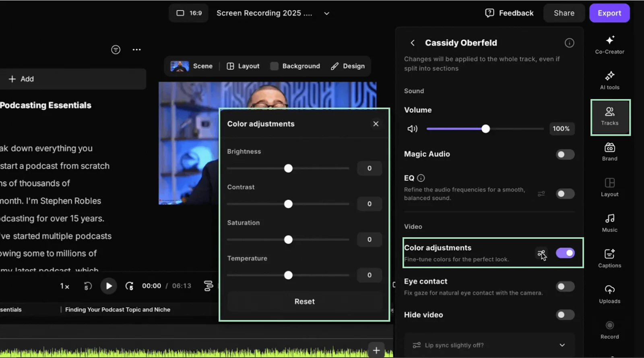This screenshot has height=358, width=644.
Task: Open the Captions panel
Action: point(609,259)
